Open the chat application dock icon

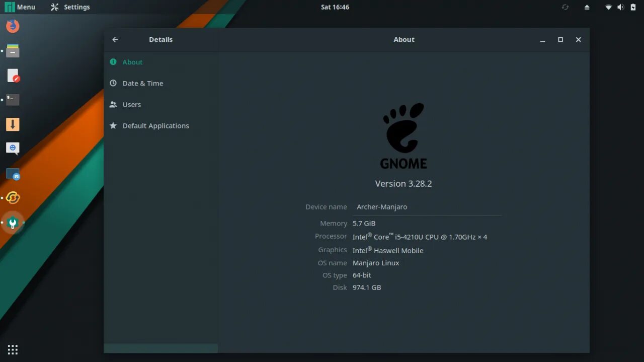[x=13, y=149]
